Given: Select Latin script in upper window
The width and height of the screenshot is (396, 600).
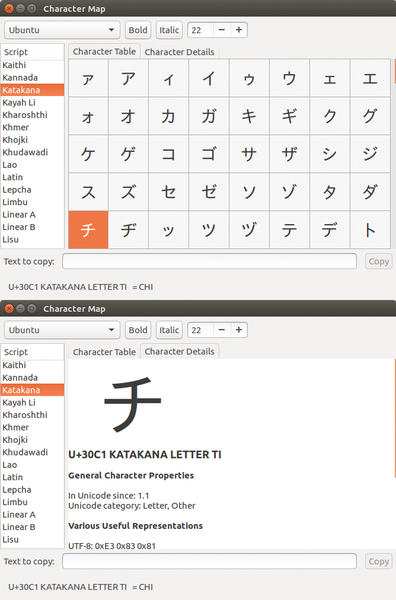Looking at the screenshot, I should click(32, 177).
